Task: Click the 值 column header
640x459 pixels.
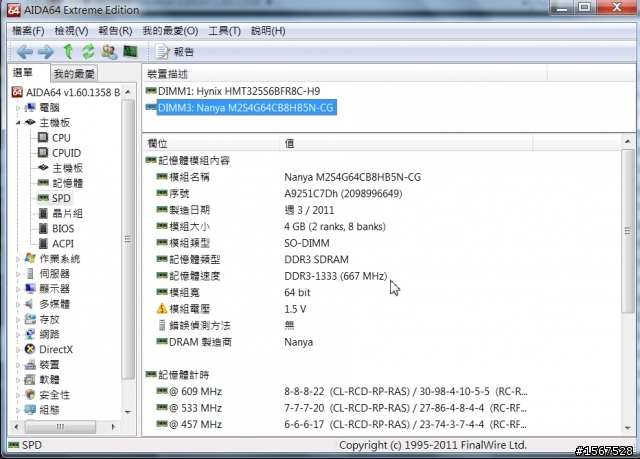Action: point(406,143)
